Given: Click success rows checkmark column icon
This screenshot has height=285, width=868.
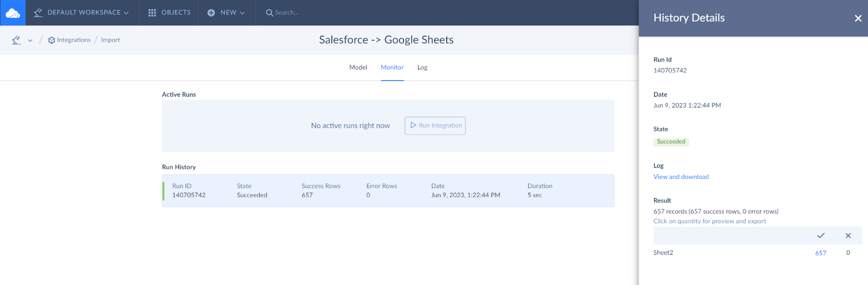Looking at the screenshot, I should (821, 236).
